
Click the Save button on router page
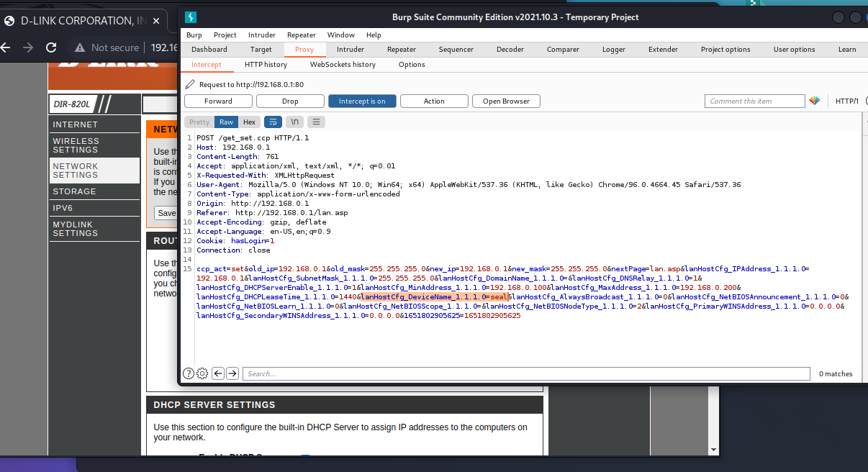click(166, 213)
